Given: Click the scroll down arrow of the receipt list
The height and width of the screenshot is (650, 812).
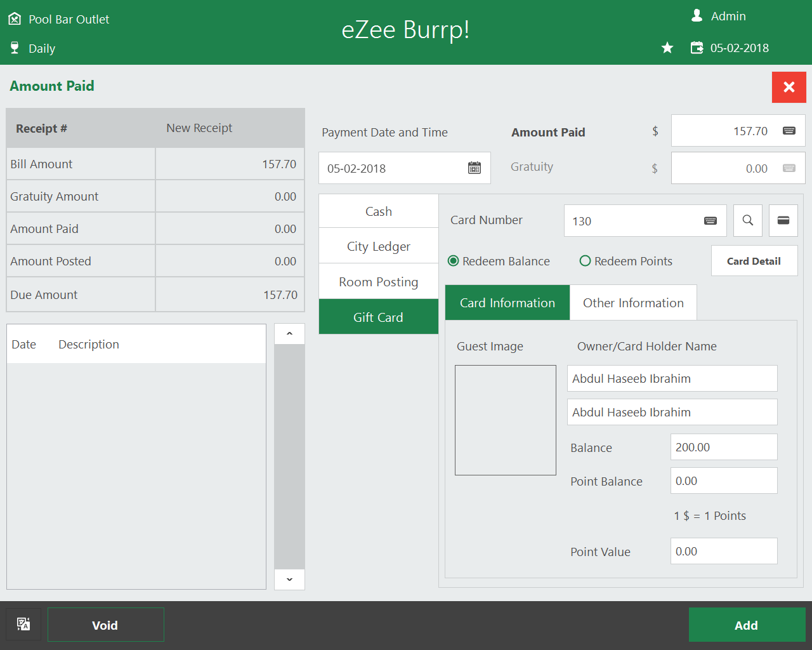Looking at the screenshot, I should 289,580.
